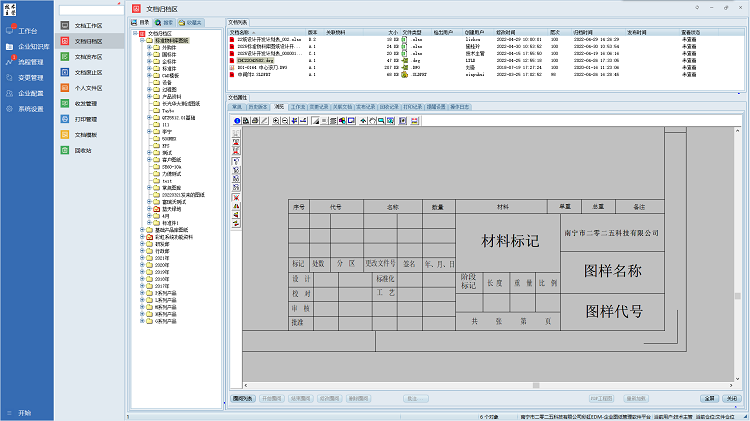This screenshot has height=421, width=750.
Task: Expand the 企标件 folder in the tree
Action: pos(149,62)
